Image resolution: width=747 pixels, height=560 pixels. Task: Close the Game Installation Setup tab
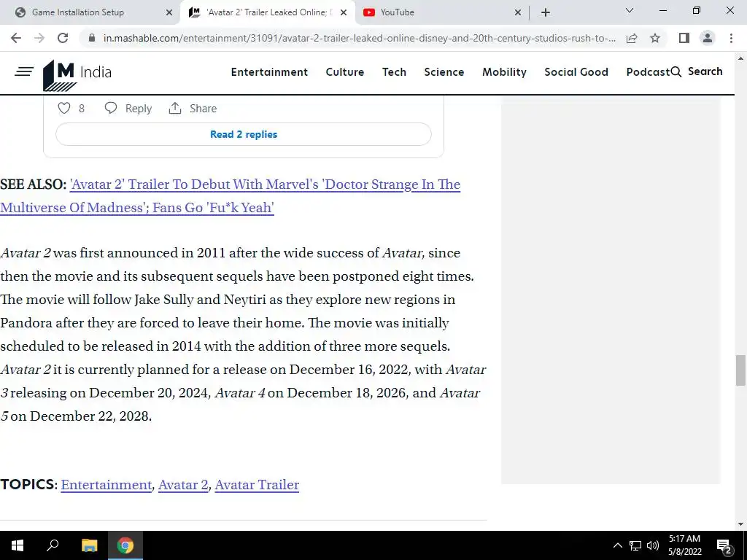point(169,12)
